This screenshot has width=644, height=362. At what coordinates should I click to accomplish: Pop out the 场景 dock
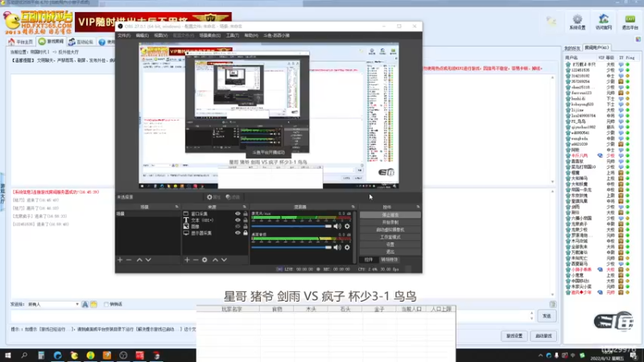click(177, 207)
